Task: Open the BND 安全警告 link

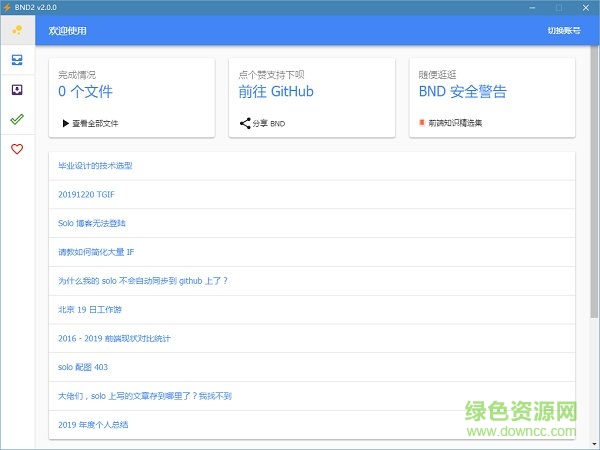Action: [x=462, y=92]
